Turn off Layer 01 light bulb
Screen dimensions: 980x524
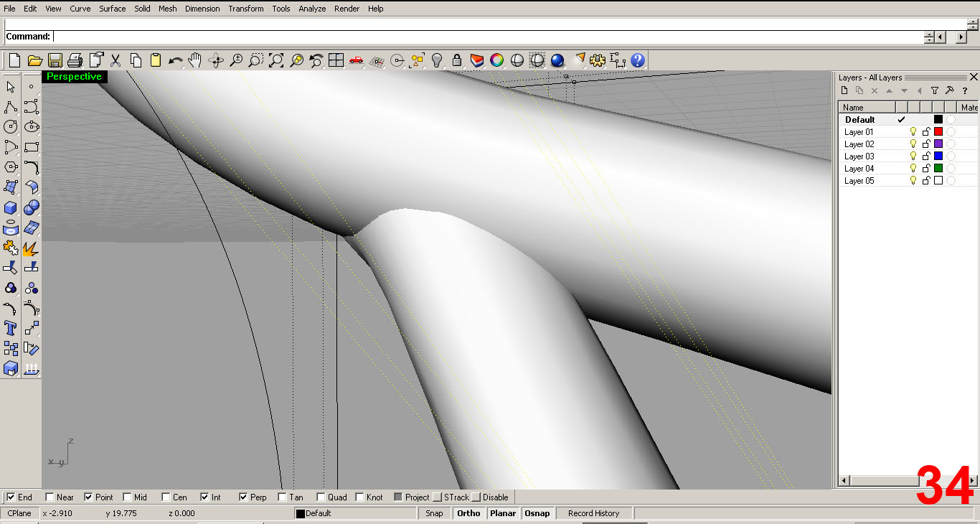tap(913, 132)
